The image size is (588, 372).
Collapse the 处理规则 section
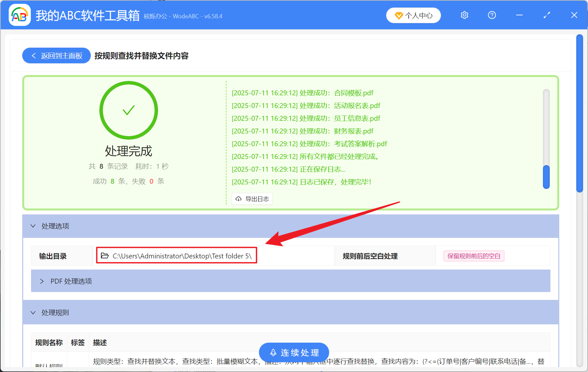coord(33,312)
